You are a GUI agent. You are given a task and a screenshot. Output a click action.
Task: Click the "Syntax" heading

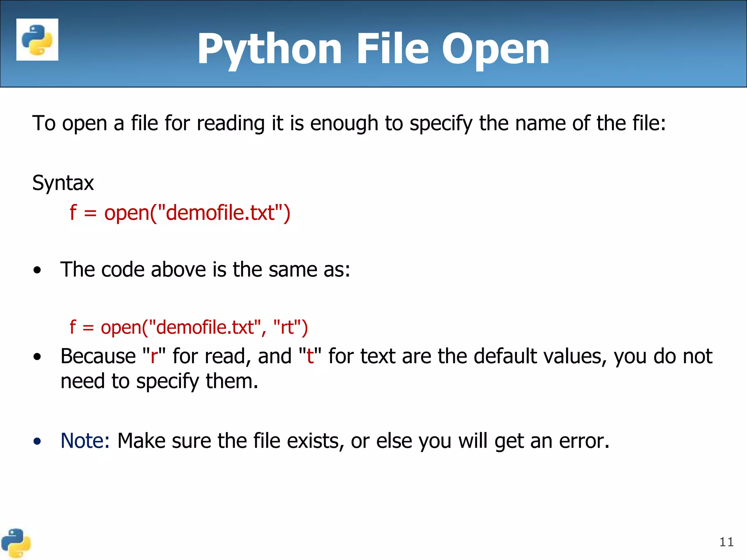pyautogui.click(x=63, y=183)
